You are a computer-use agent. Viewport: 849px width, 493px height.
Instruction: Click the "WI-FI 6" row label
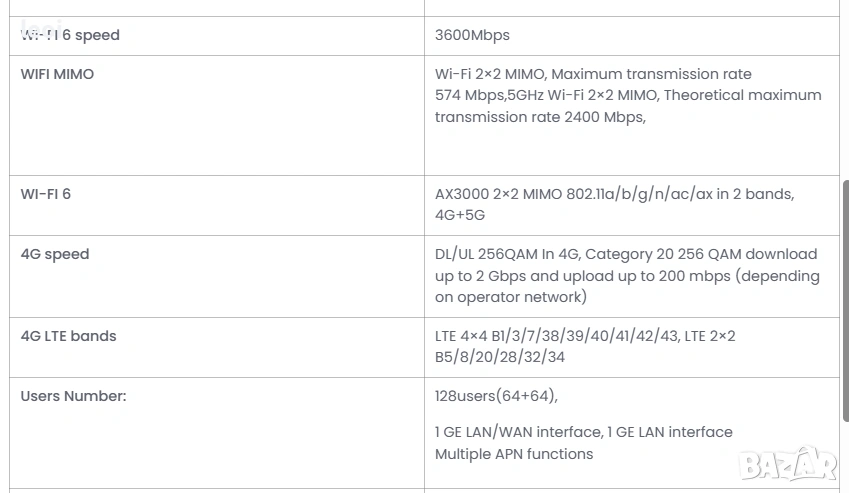pos(46,194)
